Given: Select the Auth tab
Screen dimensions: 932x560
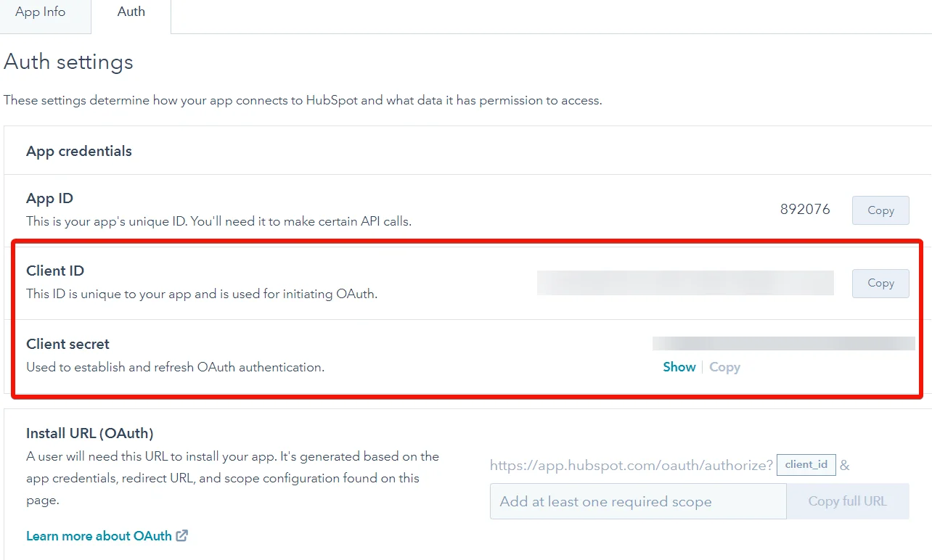Looking at the screenshot, I should tap(131, 12).
